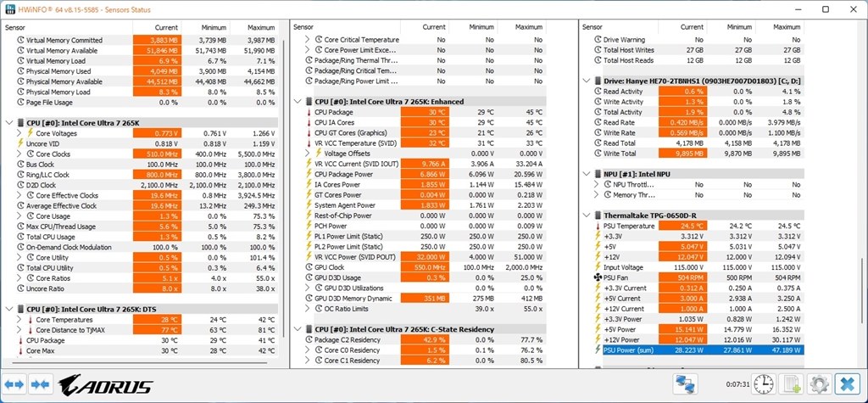This screenshot has width=868, height=403.
Task: Expand the Core Voltages row
Action: (20, 133)
